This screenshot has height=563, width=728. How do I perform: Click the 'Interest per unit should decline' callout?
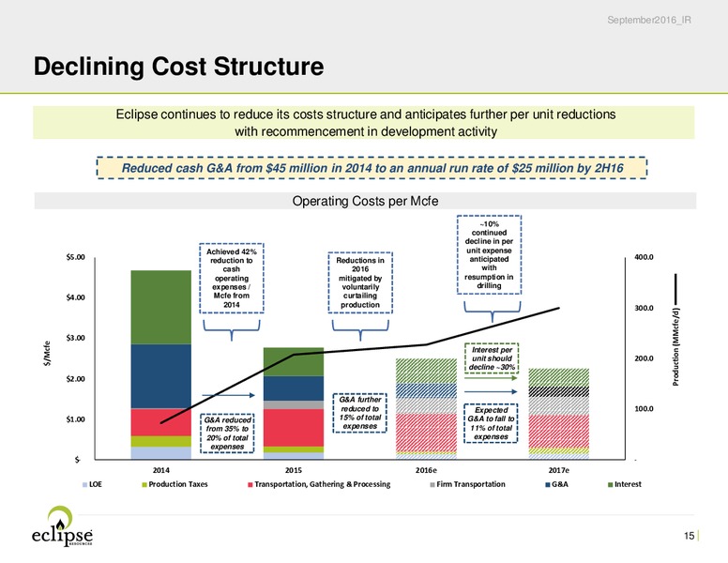pyautogui.click(x=492, y=358)
